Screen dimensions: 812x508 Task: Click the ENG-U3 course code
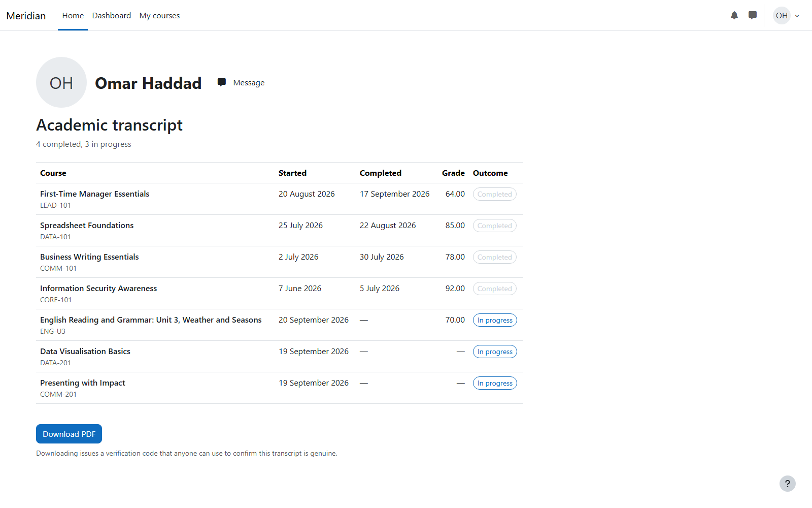tap(53, 331)
